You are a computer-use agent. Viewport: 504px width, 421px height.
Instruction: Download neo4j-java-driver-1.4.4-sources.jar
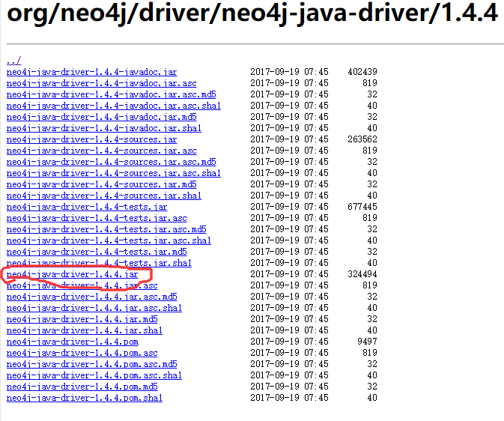pos(91,139)
